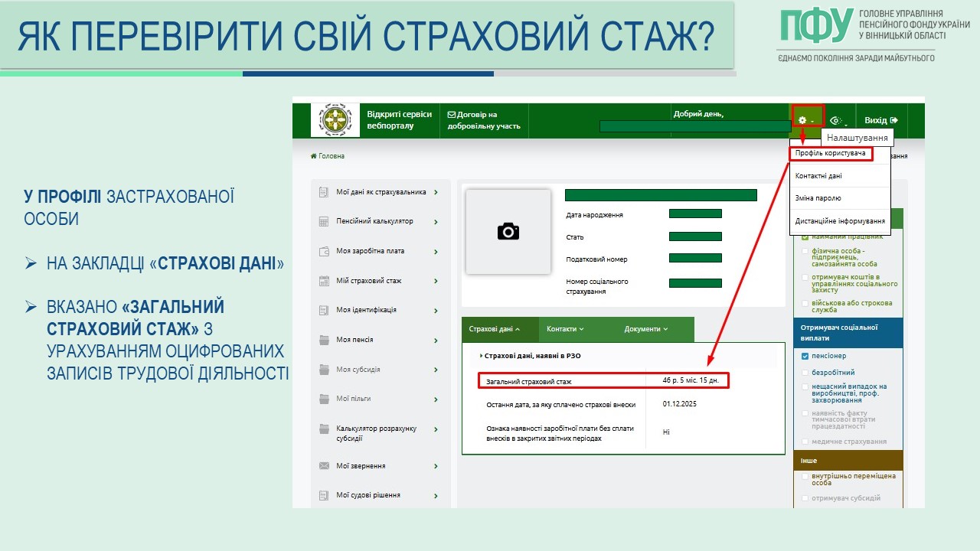980x551 pixels.
Task: Enable військова або строкова служба checkbox
Action: coord(805,304)
